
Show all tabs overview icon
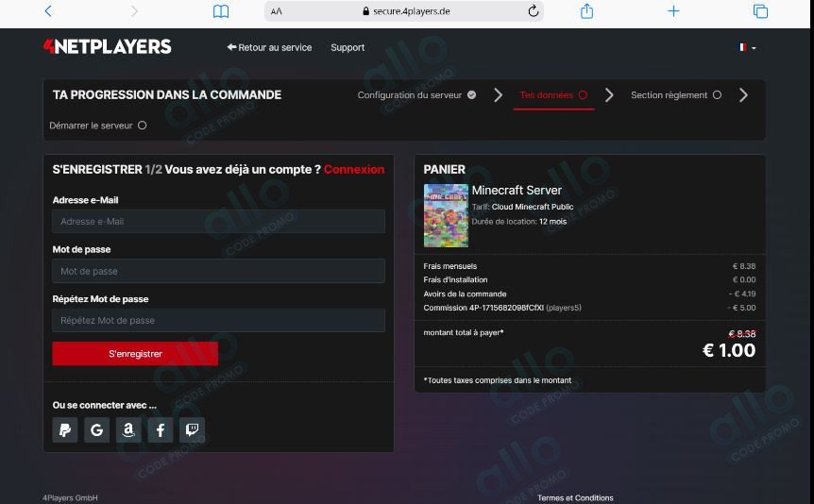point(760,11)
